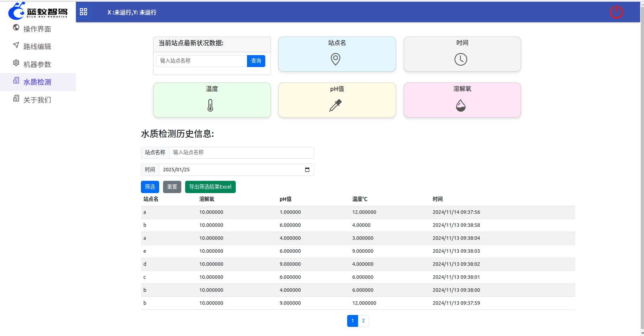The width and height of the screenshot is (644, 336).
Task: Focus the 输入站点名称 field beside 查询
Action: [202, 61]
